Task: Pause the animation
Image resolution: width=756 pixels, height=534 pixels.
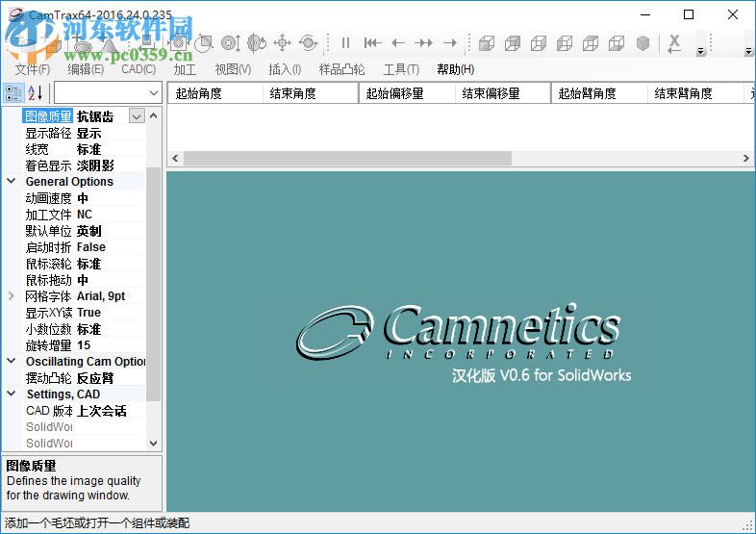Action: coord(345,43)
